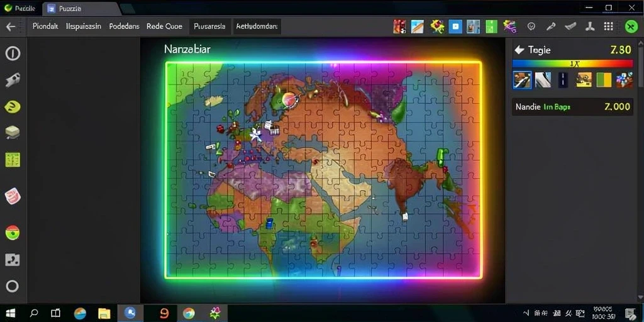Click the blue marker on West Africa

coord(269,223)
